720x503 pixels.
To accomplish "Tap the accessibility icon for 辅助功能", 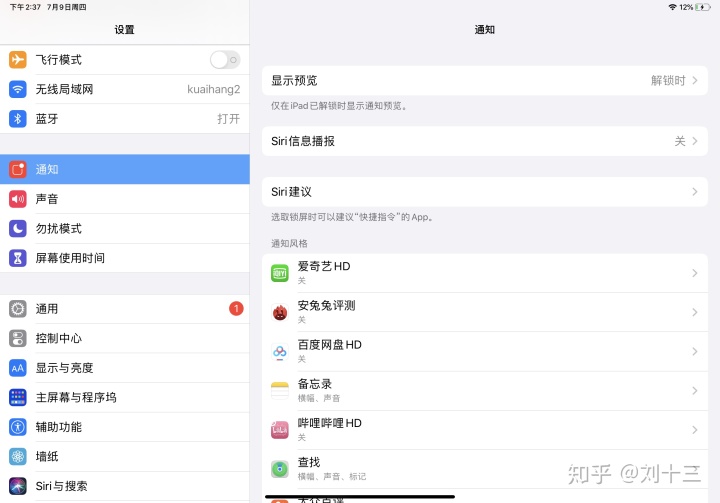I will point(17,427).
